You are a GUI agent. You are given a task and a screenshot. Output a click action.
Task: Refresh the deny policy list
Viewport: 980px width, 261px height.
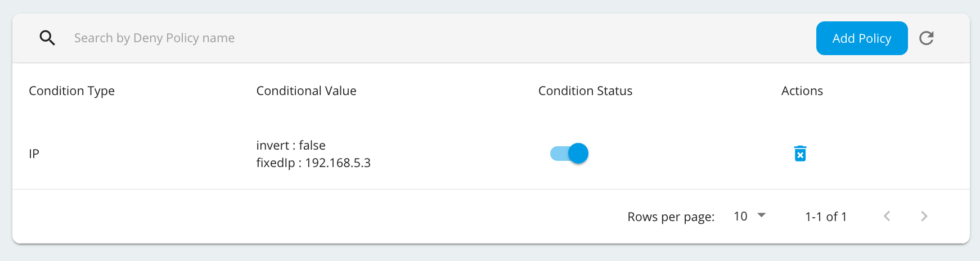point(926,38)
